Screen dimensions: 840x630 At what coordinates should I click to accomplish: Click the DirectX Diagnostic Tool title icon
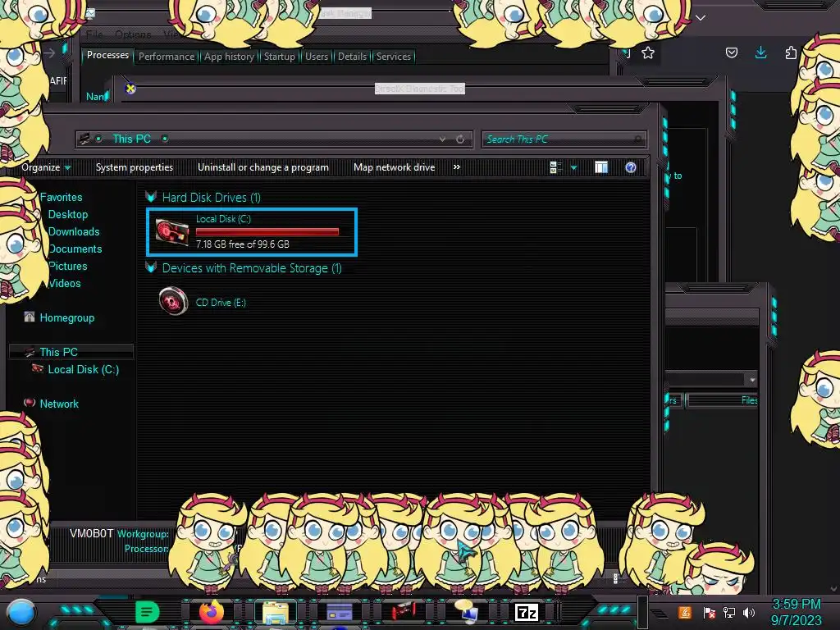tap(130, 89)
